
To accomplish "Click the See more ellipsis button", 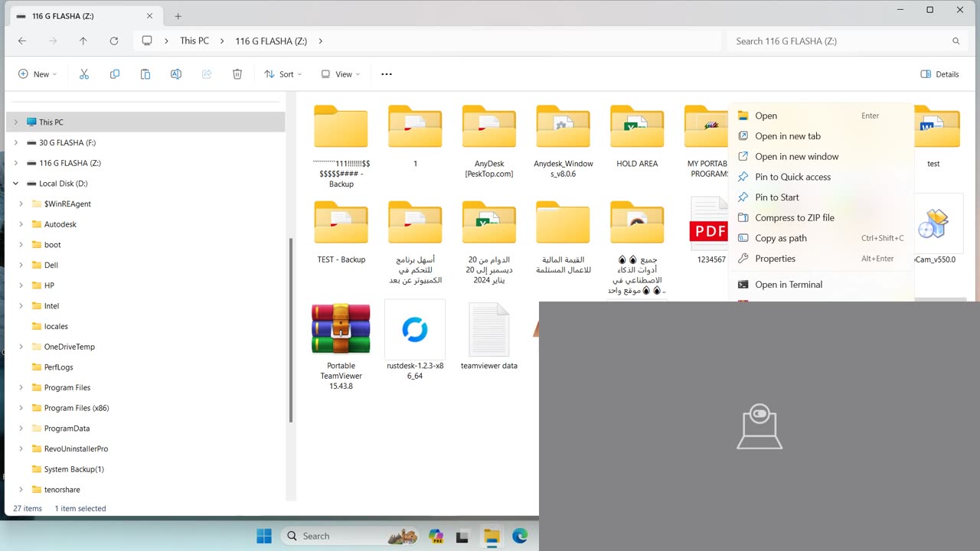I will point(387,74).
